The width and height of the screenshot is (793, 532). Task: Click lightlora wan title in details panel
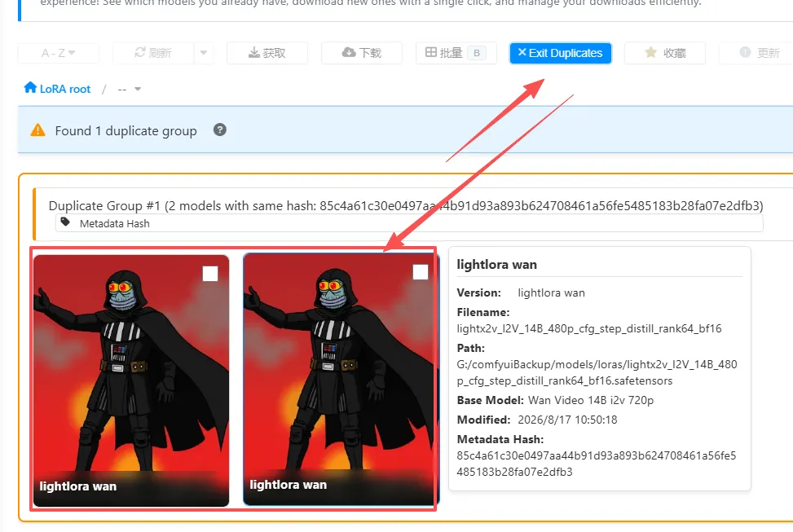coord(496,265)
